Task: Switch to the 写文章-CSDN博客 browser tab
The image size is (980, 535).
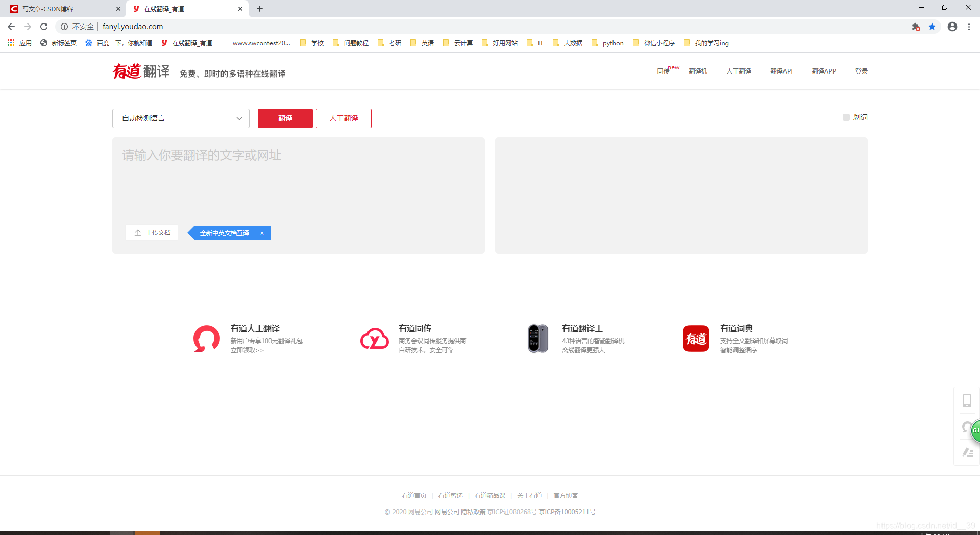Action: (64, 9)
